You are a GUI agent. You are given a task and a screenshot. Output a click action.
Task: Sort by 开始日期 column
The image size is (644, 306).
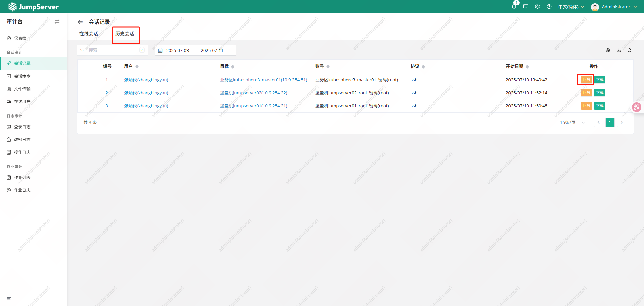point(527,67)
